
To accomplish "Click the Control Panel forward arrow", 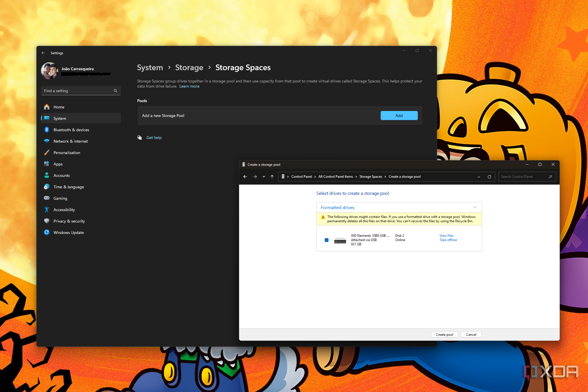I will (x=255, y=177).
